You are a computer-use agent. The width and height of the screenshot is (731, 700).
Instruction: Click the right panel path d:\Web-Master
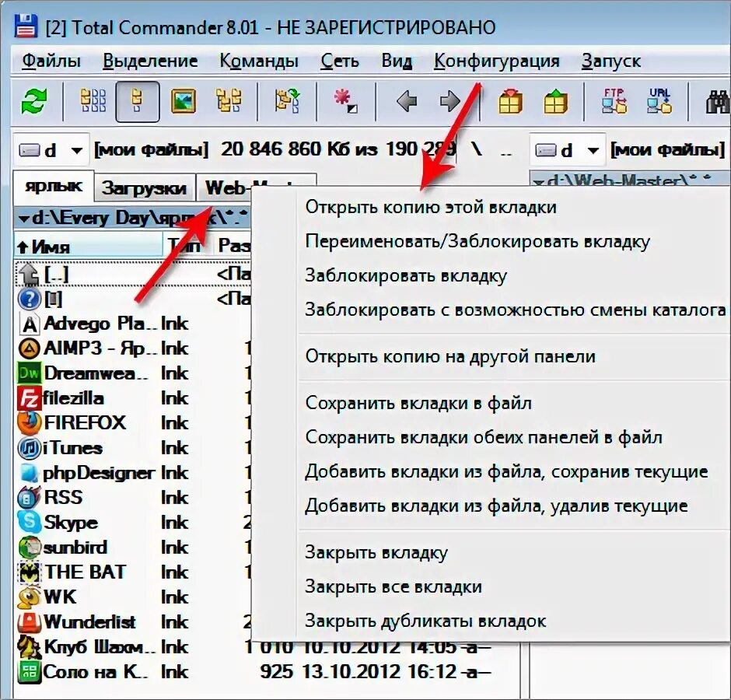point(629,180)
